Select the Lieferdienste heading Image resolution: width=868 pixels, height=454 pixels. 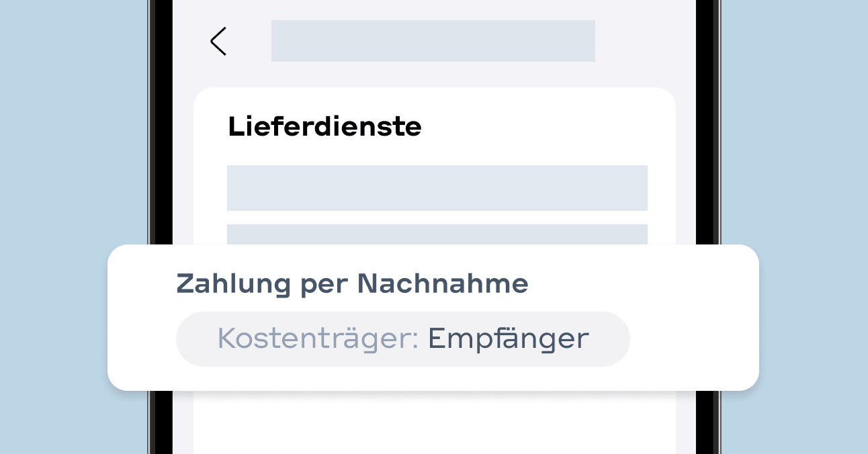pos(324,127)
